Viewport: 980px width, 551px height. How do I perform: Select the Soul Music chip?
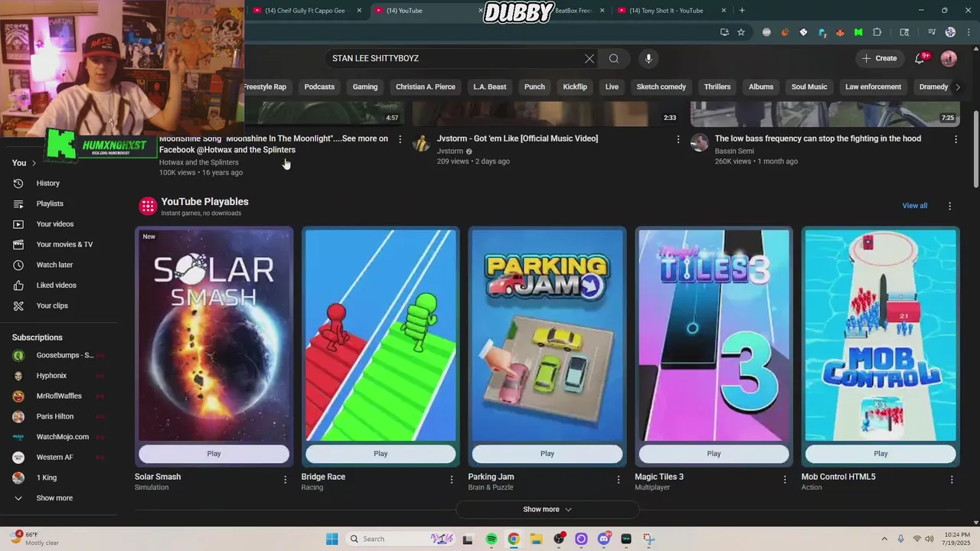click(809, 86)
